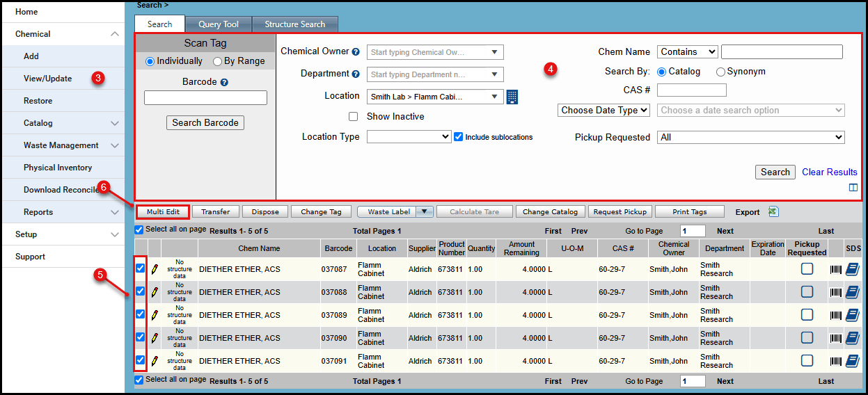Check Pickup Requested for barcode 037089
Screen dimensions: 868x395
click(x=807, y=315)
